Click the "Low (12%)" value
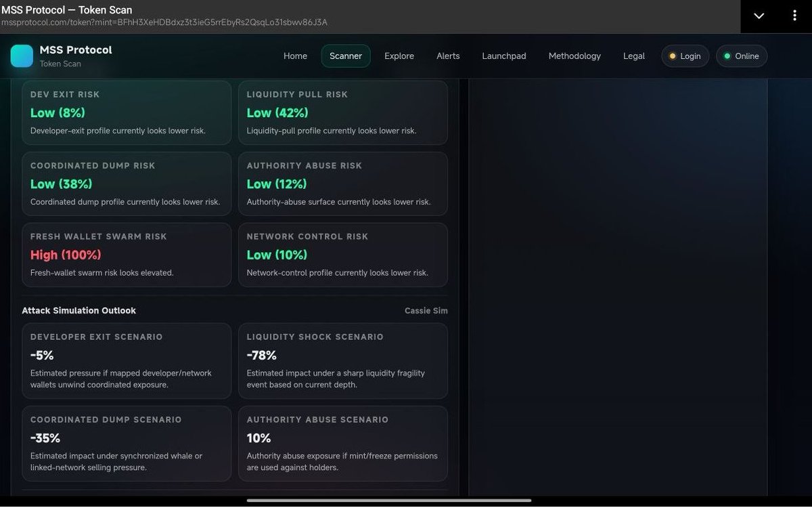 coord(277,184)
